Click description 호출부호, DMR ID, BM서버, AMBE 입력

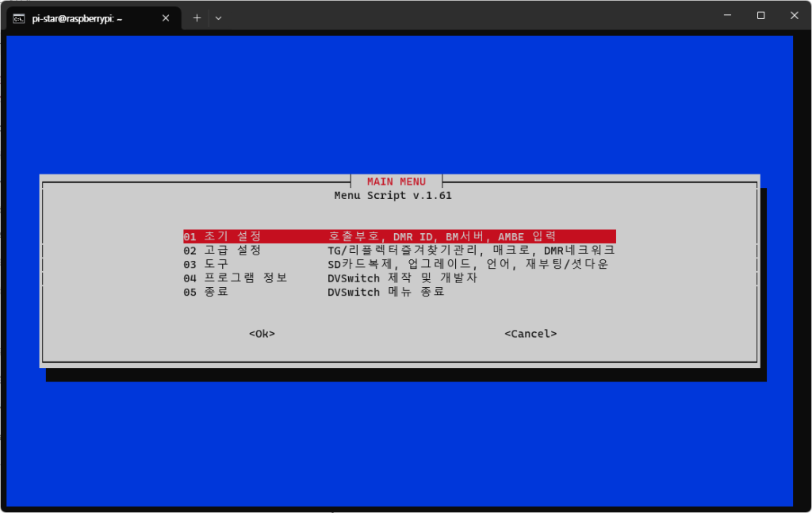tap(442, 236)
